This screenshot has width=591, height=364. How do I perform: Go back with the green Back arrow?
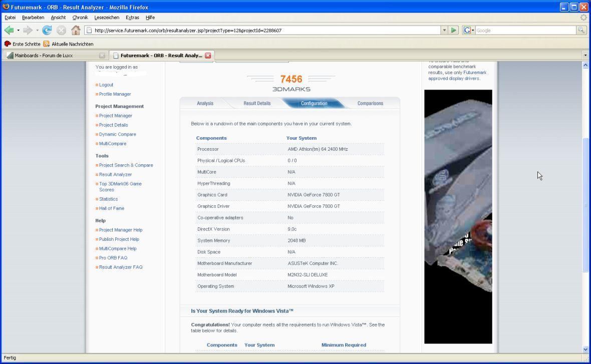click(x=9, y=30)
